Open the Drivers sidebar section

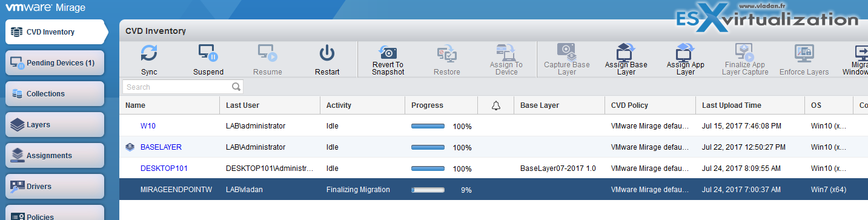(55, 186)
